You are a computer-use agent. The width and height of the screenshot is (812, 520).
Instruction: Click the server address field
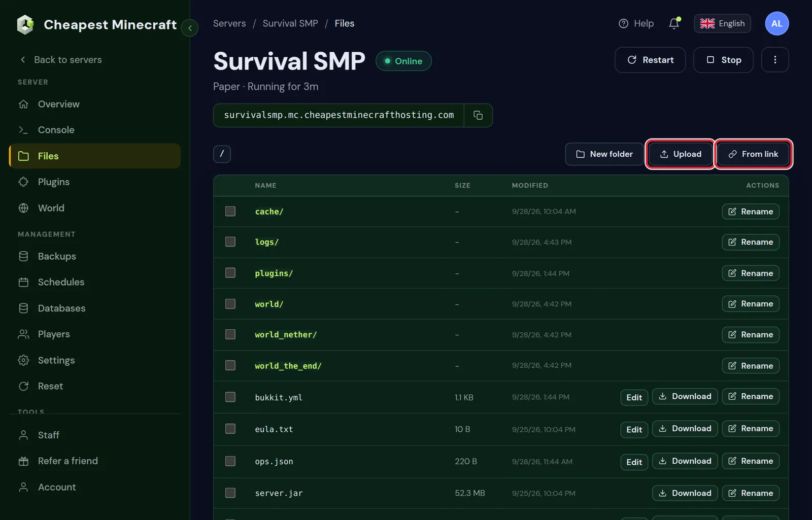point(339,115)
